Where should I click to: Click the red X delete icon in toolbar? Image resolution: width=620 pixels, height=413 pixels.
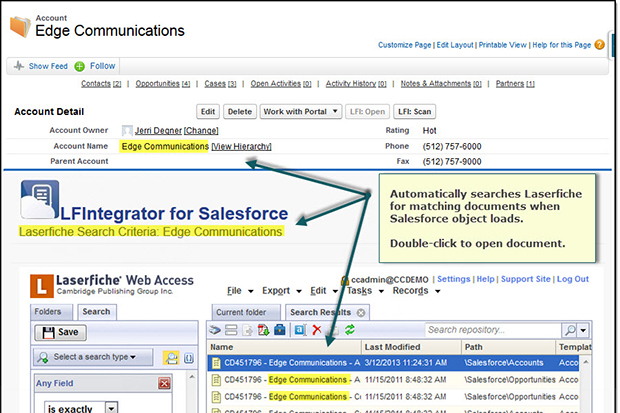coord(317,330)
